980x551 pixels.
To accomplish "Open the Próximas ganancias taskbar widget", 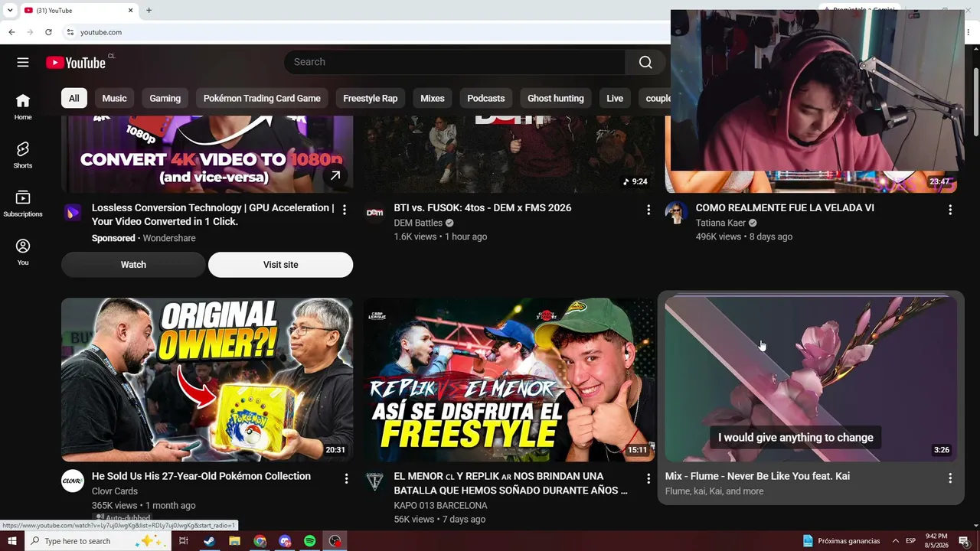I will pos(841,541).
